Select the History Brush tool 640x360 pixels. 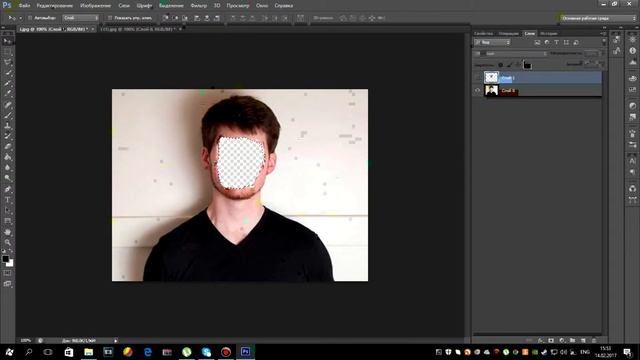tap(7, 136)
